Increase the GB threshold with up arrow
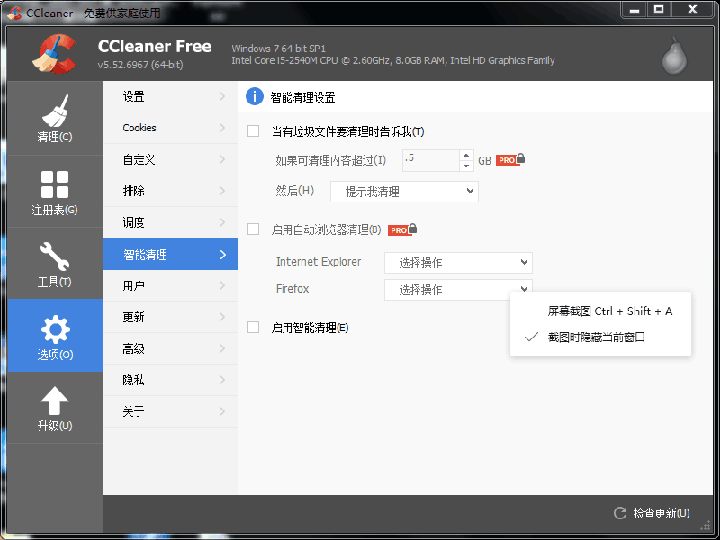 point(466,155)
